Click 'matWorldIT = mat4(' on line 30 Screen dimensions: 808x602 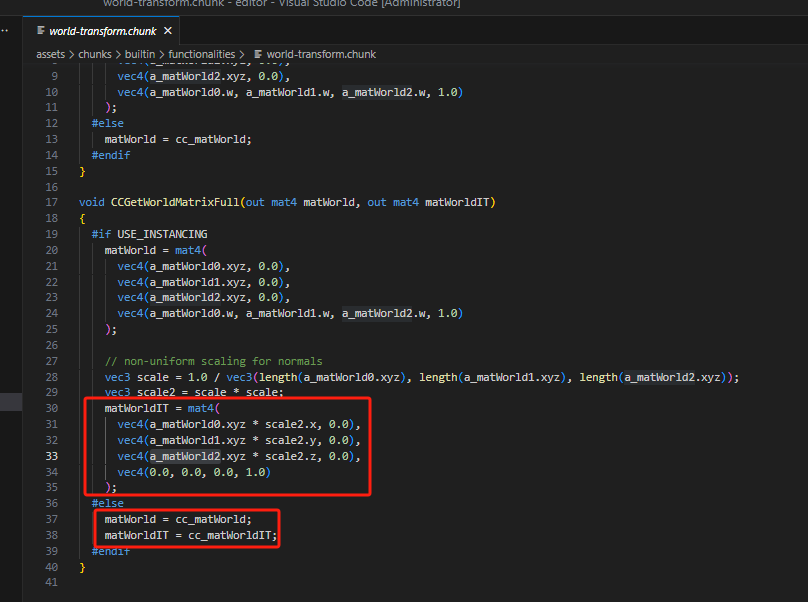tap(162, 408)
